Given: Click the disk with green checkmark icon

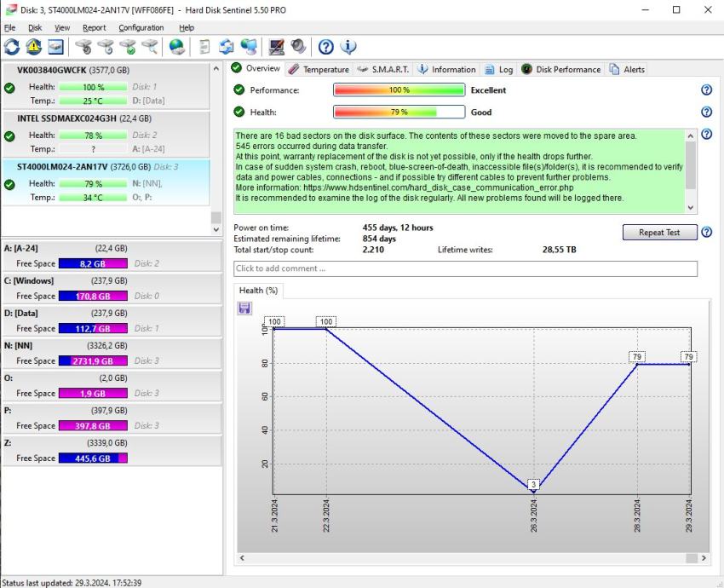Looking at the screenshot, I should 127,46.
